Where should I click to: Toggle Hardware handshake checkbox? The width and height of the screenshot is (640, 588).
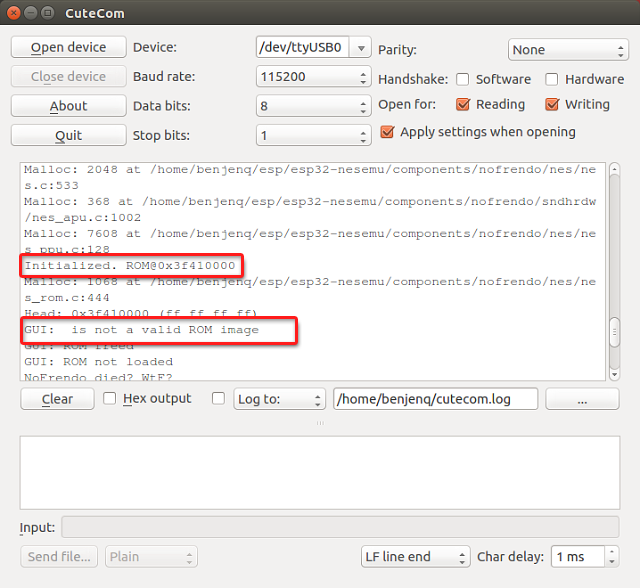tap(551, 79)
